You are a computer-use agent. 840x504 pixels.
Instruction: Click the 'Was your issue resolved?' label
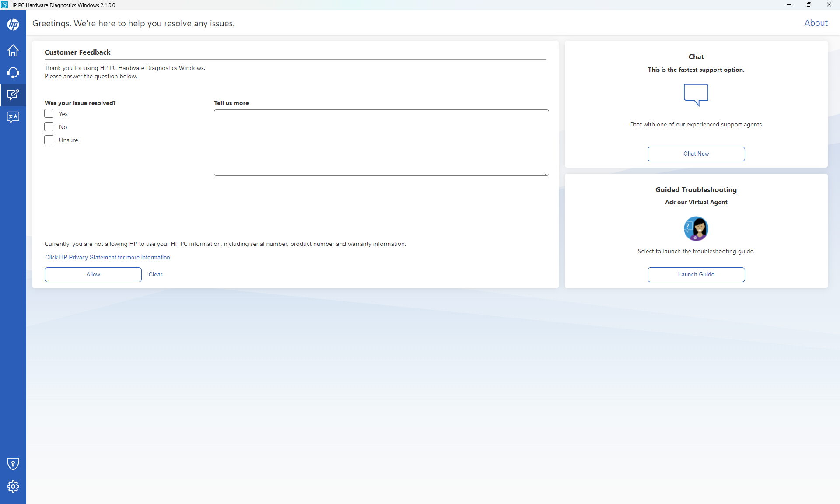click(80, 103)
